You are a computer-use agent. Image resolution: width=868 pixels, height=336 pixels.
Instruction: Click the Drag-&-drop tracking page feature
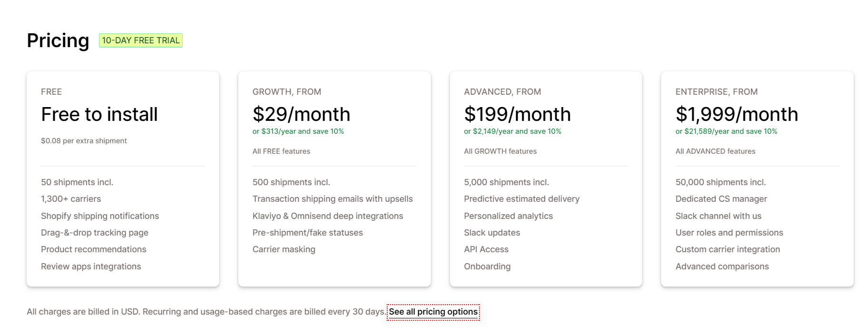pyautogui.click(x=94, y=232)
